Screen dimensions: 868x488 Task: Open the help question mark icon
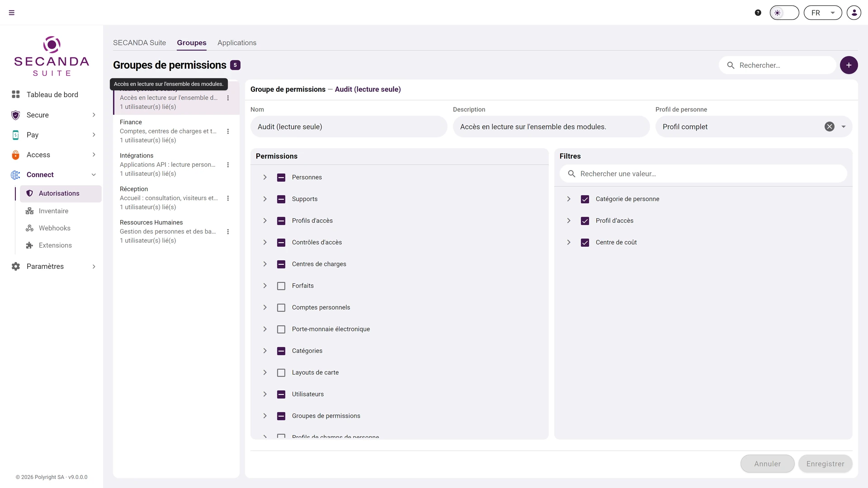(x=758, y=13)
